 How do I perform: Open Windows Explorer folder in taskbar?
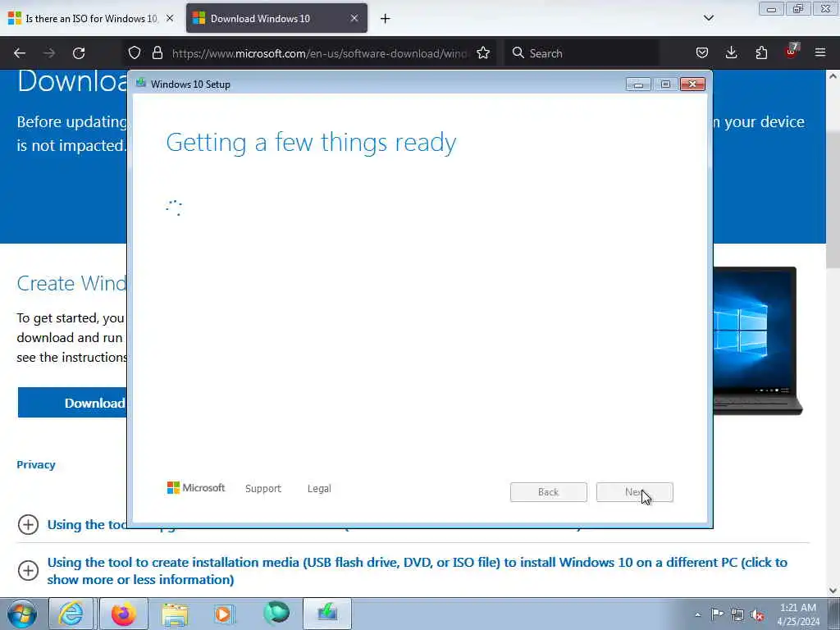pos(176,614)
